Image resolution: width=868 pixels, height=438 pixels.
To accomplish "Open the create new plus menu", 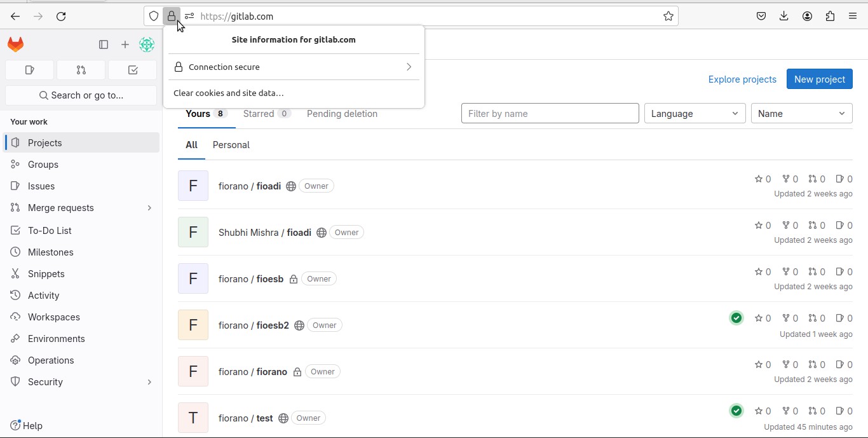I will pos(125,44).
